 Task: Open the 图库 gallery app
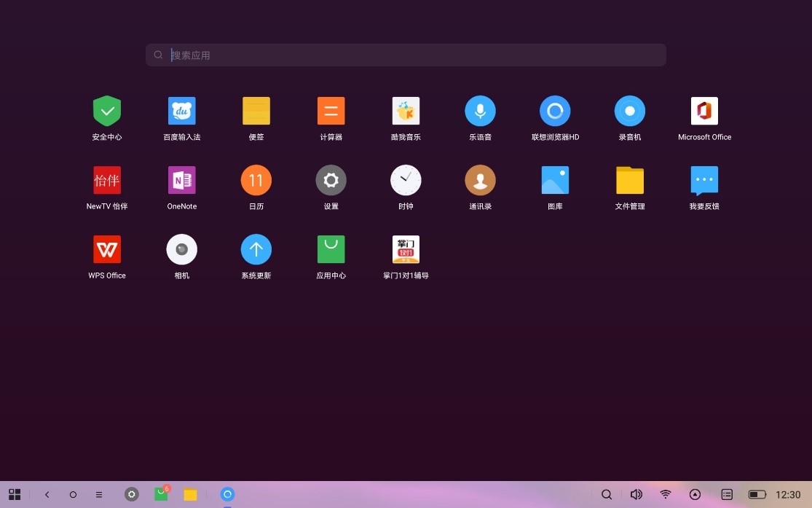[555, 180]
